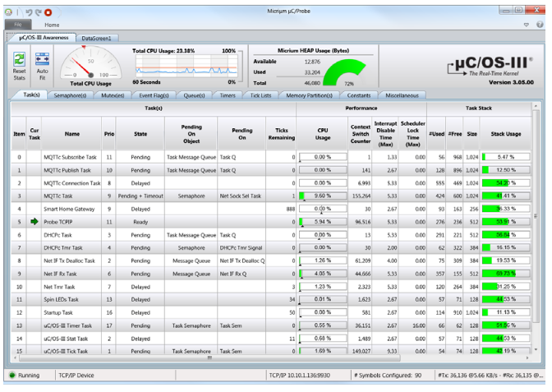Click the DHCPc Tmr Signal pending cell
This screenshot has width=552, height=392.
[x=241, y=247]
